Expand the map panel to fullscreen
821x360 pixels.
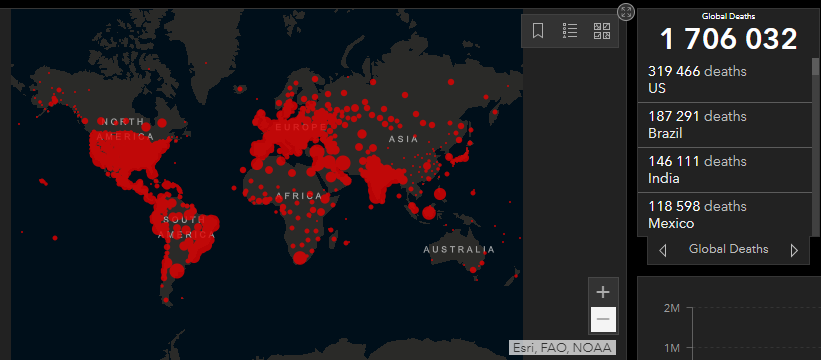pos(626,12)
